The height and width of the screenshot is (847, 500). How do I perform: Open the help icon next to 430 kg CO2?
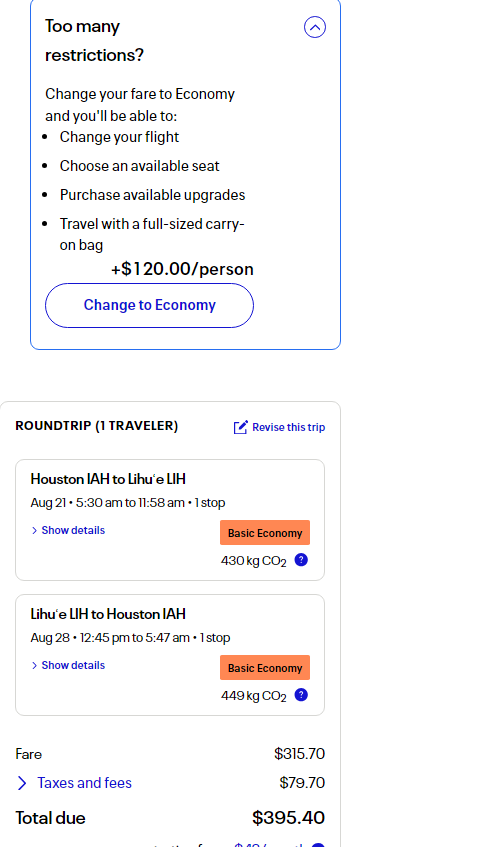point(301,560)
